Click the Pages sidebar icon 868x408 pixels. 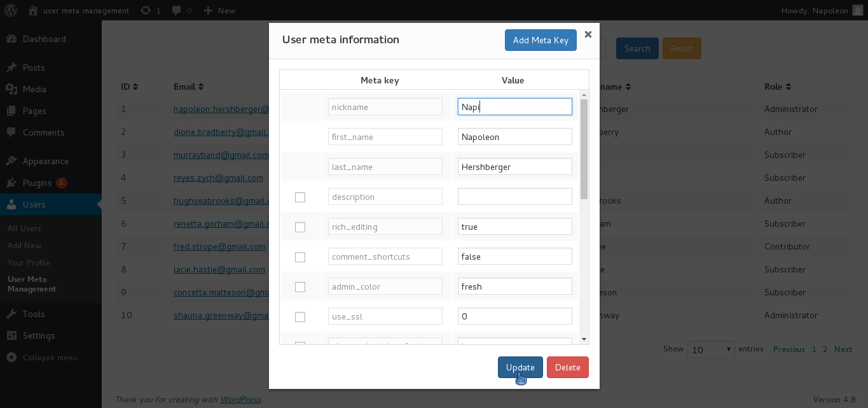(x=11, y=111)
